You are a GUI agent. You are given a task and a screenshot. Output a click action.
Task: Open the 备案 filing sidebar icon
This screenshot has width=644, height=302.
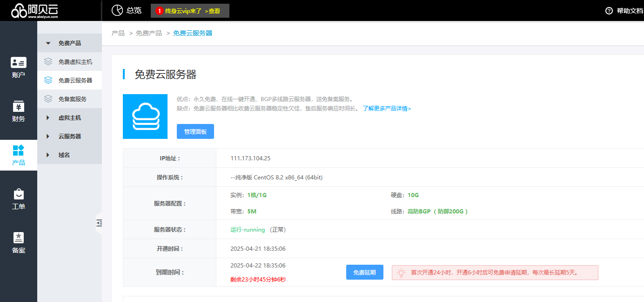[x=19, y=238]
